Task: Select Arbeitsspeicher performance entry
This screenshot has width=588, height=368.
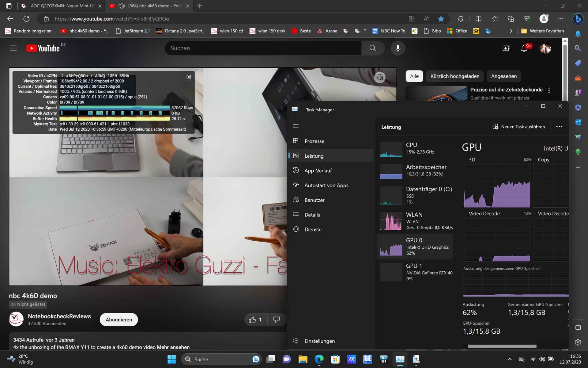Action: pos(415,171)
